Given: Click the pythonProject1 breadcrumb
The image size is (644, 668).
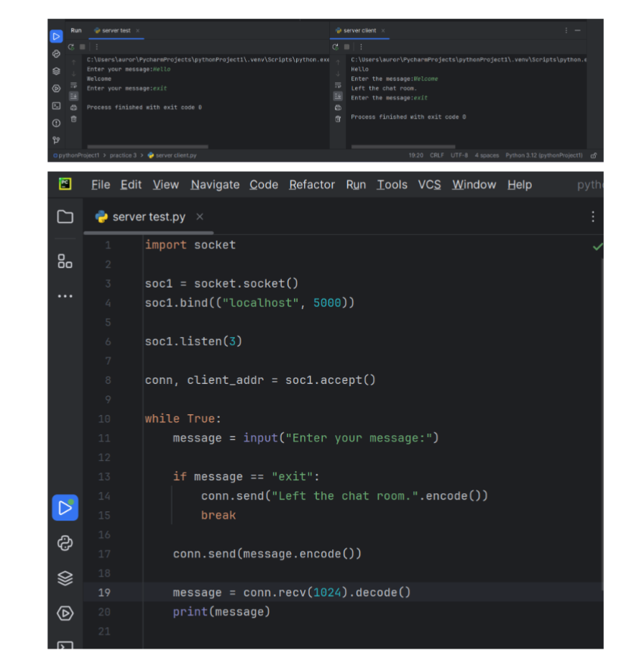Looking at the screenshot, I should pyautogui.click(x=77, y=155).
